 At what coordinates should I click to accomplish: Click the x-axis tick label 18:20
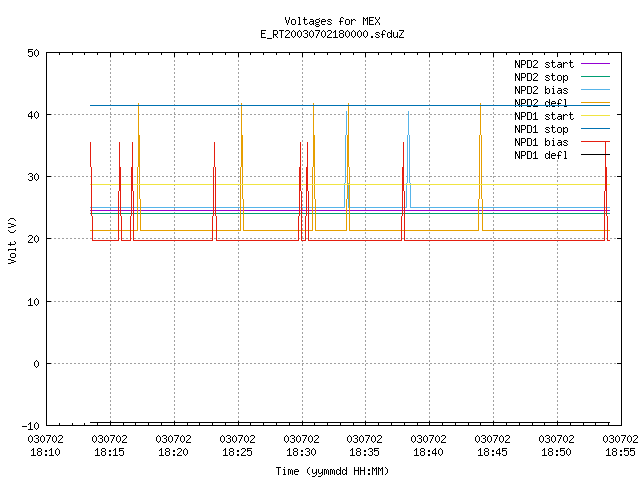tap(173, 452)
